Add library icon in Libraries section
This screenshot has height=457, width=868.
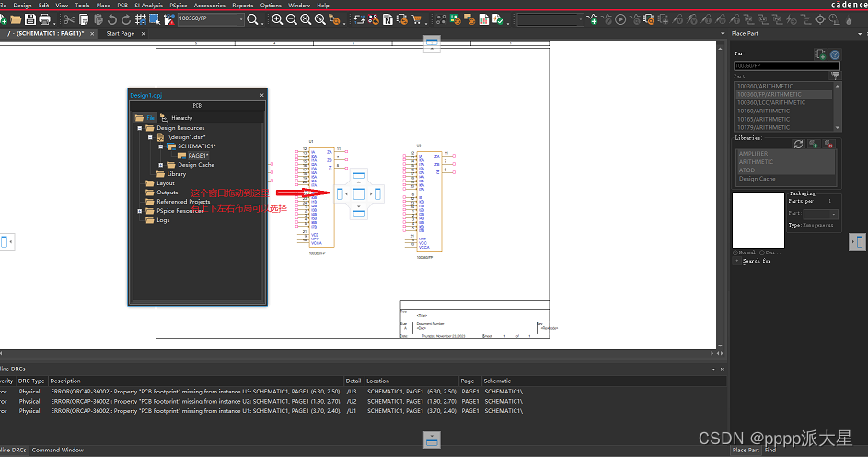813,144
